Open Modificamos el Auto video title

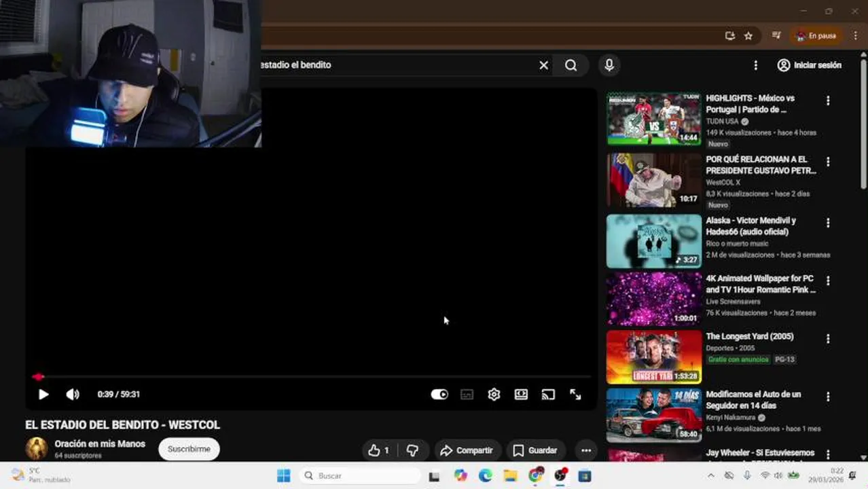tap(753, 399)
